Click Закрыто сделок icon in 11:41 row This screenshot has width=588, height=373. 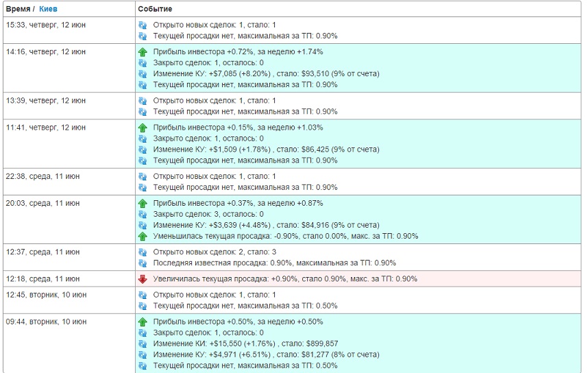pos(143,139)
